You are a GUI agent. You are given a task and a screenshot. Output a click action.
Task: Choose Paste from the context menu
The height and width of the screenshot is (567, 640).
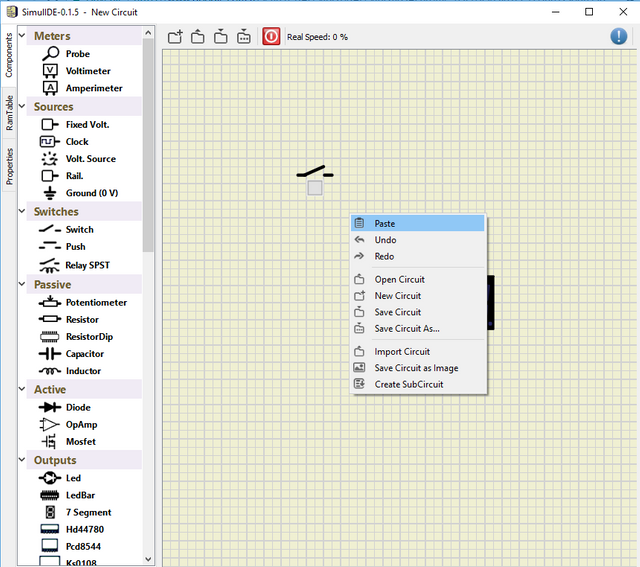point(418,223)
